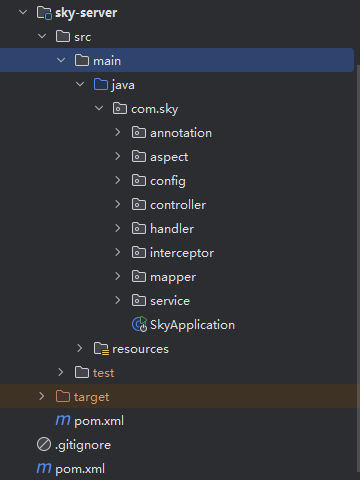The image size is (360, 480).
Task: Select the interceptor package
Action: click(x=182, y=253)
